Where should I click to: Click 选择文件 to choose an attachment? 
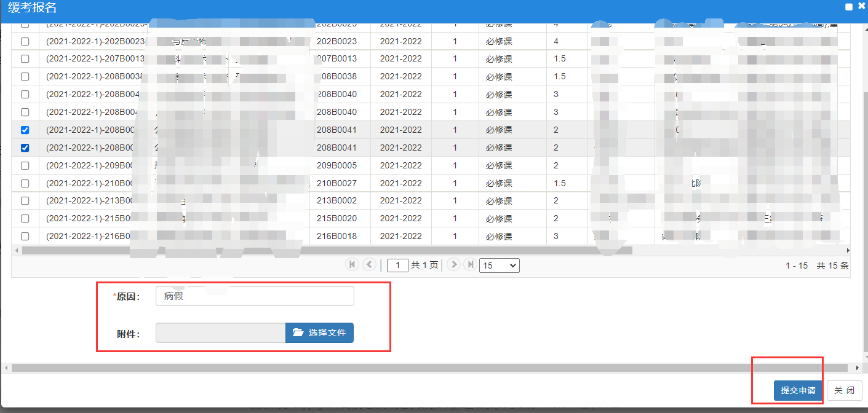tap(319, 333)
